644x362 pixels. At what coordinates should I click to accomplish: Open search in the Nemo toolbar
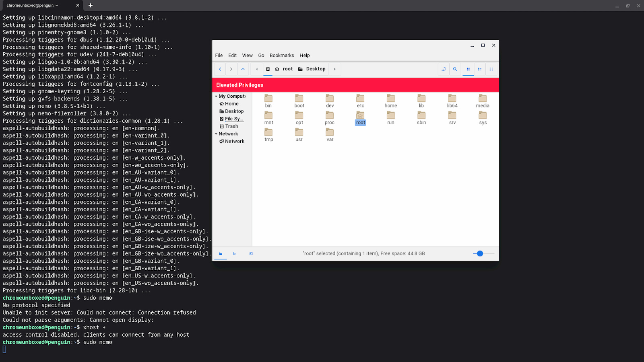point(455,69)
